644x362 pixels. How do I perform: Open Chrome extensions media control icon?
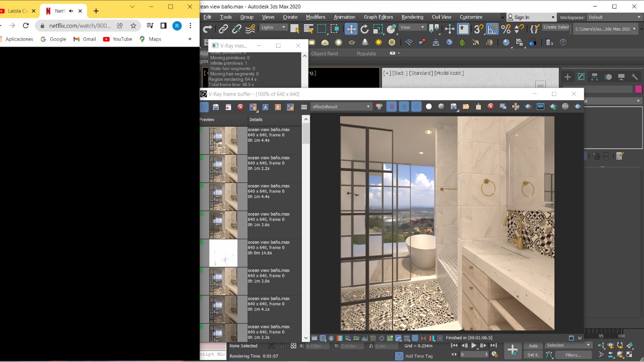[150, 26]
